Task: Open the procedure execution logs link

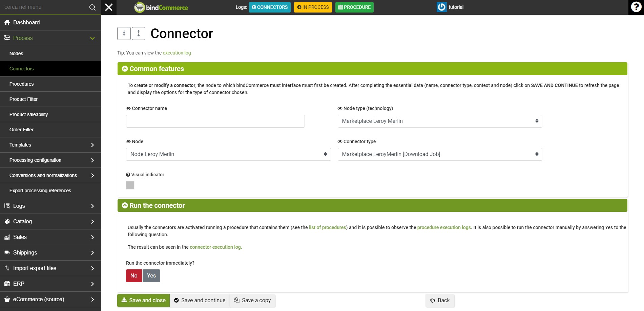Action: pyautogui.click(x=444, y=227)
